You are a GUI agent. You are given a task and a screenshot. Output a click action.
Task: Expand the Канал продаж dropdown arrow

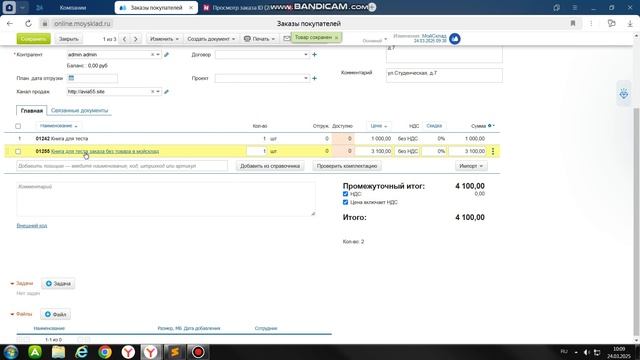[x=158, y=91]
